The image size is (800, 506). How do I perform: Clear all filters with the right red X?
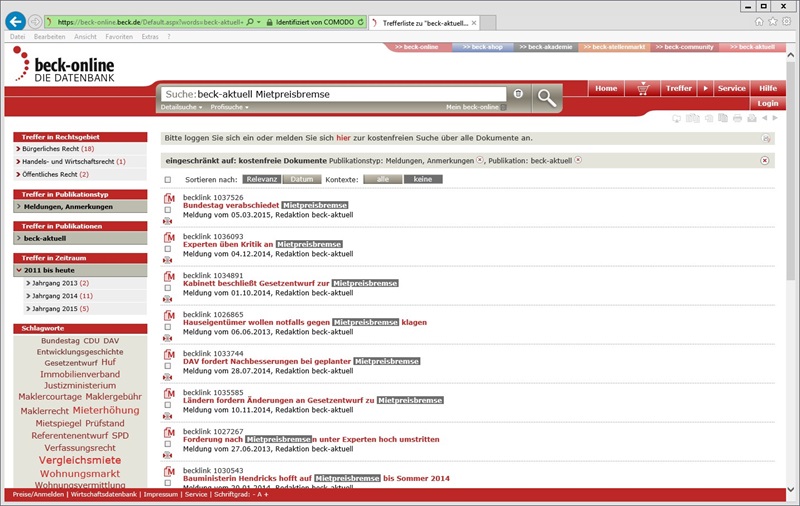point(765,161)
